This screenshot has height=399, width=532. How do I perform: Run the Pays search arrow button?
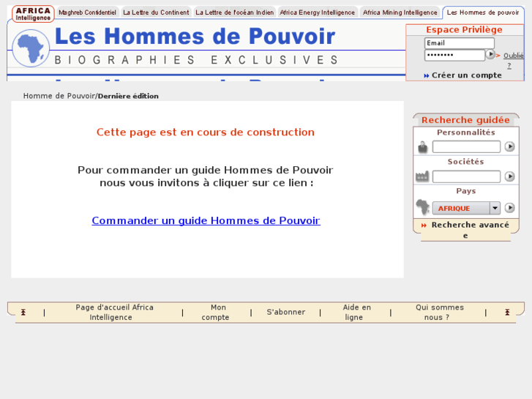[509, 208]
